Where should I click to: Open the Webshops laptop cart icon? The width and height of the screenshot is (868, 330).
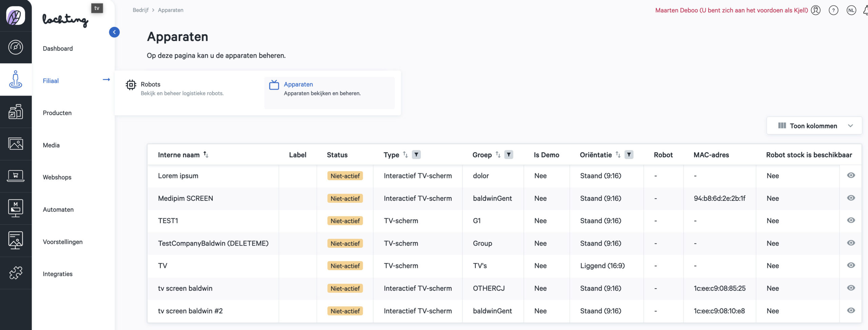[x=16, y=176]
